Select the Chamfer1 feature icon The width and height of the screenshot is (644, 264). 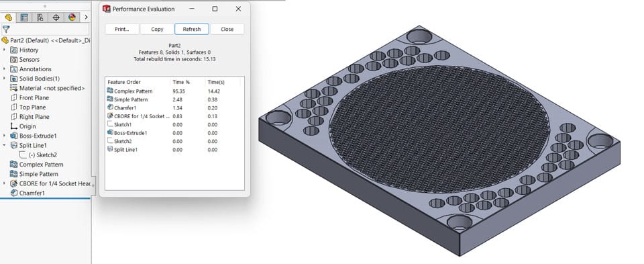13,193
